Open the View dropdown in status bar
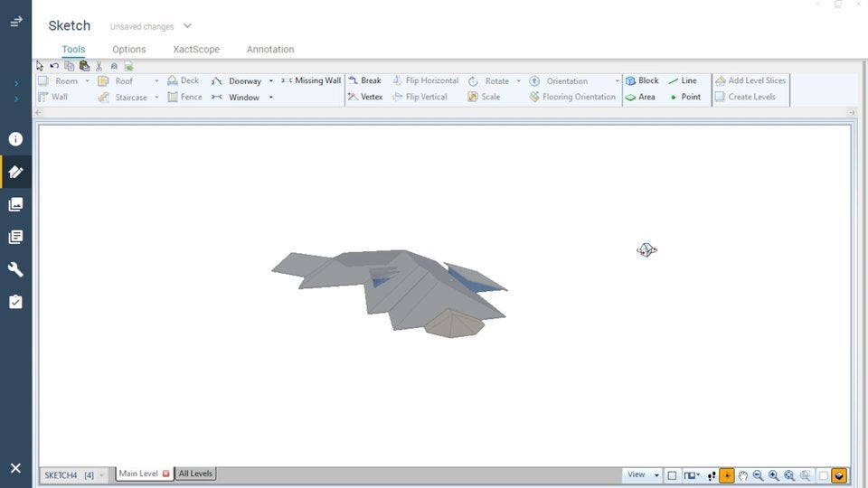 point(642,474)
